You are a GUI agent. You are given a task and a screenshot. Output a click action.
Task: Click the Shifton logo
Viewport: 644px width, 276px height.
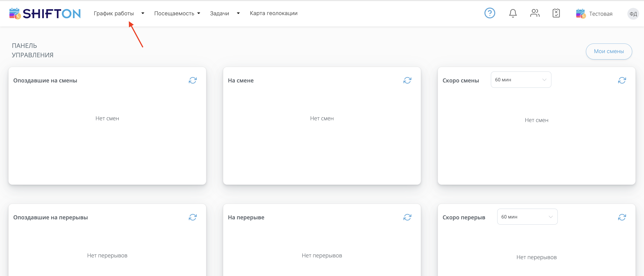pos(45,14)
